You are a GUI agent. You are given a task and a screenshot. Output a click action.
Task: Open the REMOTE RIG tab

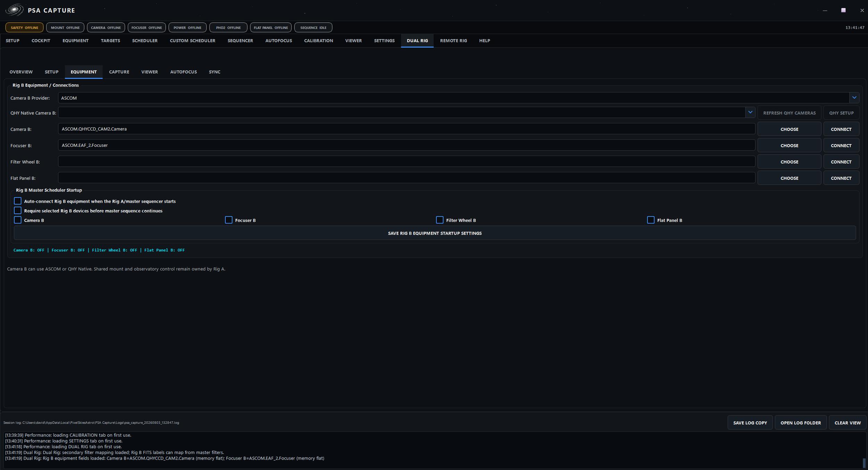(453, 41)
